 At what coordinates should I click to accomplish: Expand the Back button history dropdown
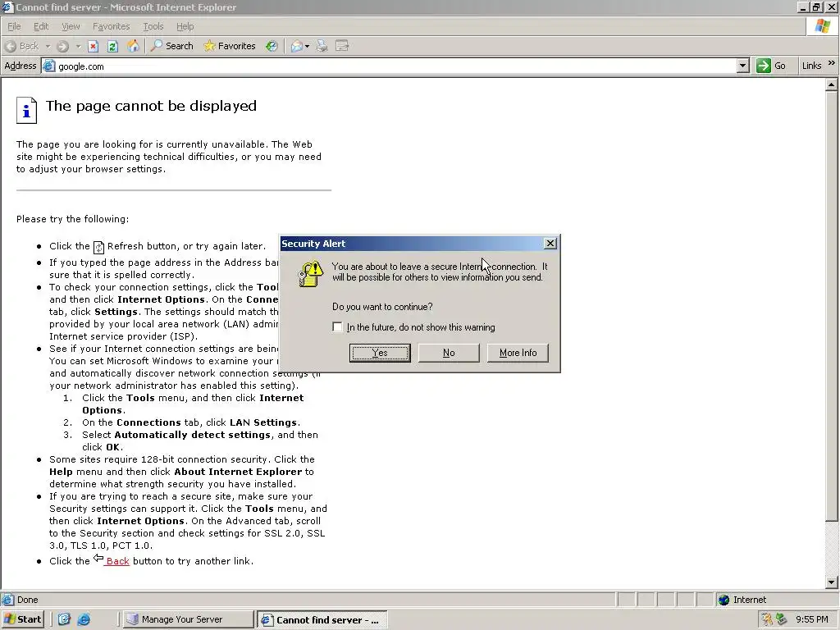[48, 47]
